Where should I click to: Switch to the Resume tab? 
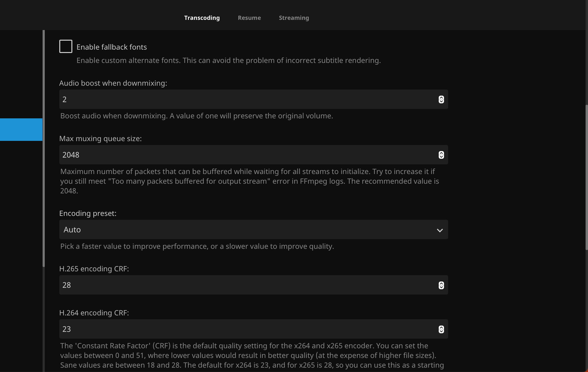[249, 18]
